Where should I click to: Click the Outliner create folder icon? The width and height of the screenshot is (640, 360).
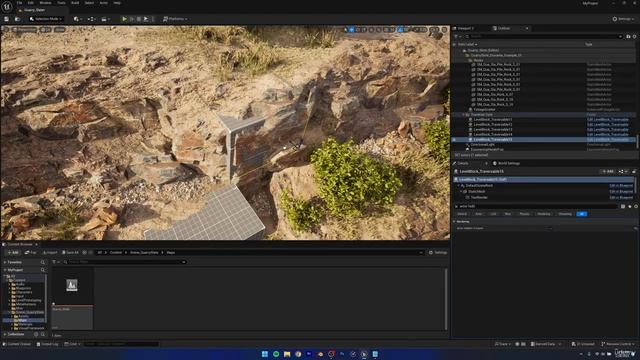pos(628,36)
